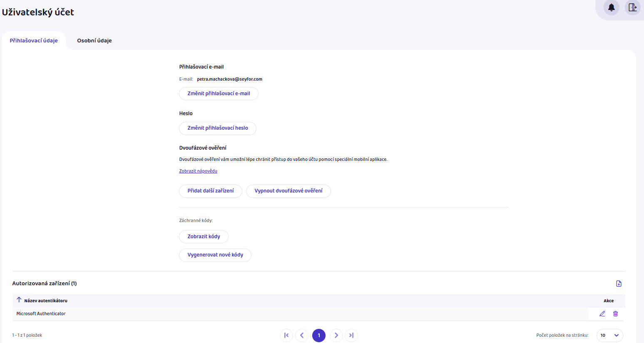The height and width of the screenshot is (343, 644).
Task: Go to next page arrow
Action: coord(336,335)
